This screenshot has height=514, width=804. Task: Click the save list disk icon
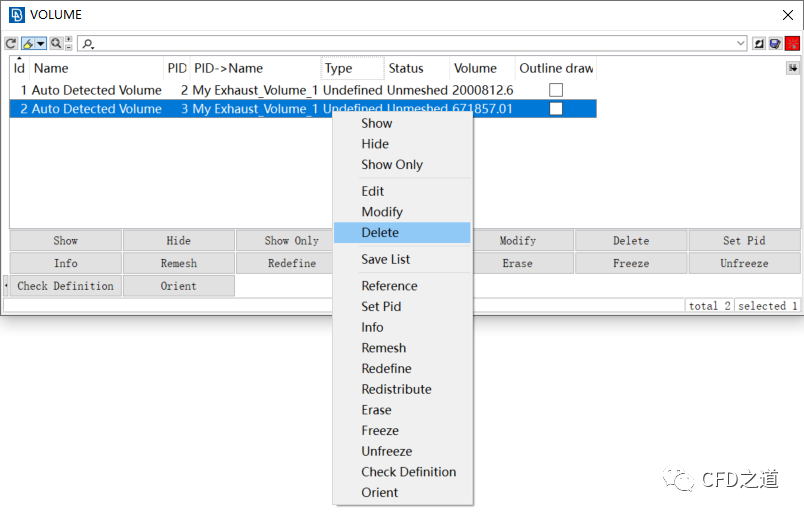[x=775, y=44]
